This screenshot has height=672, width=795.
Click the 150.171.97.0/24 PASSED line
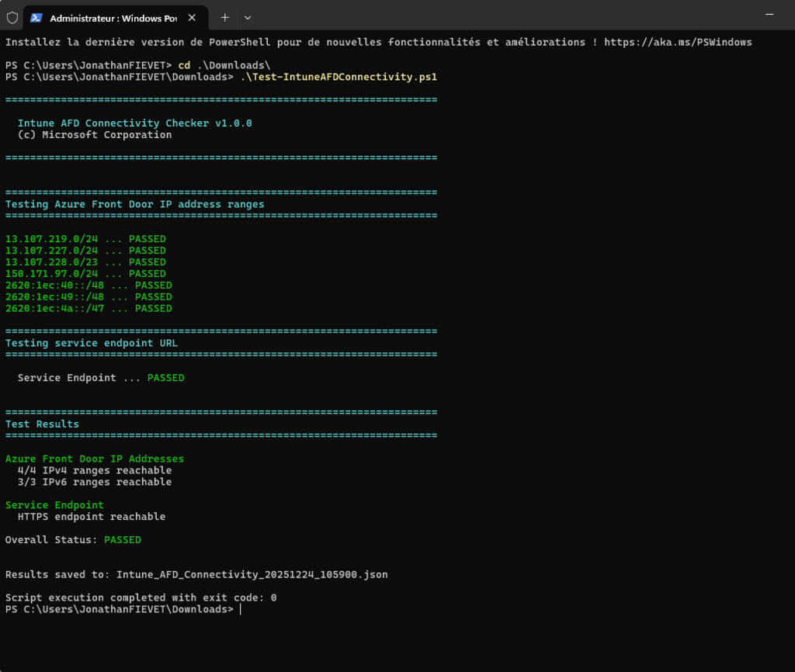coord(85,274)
